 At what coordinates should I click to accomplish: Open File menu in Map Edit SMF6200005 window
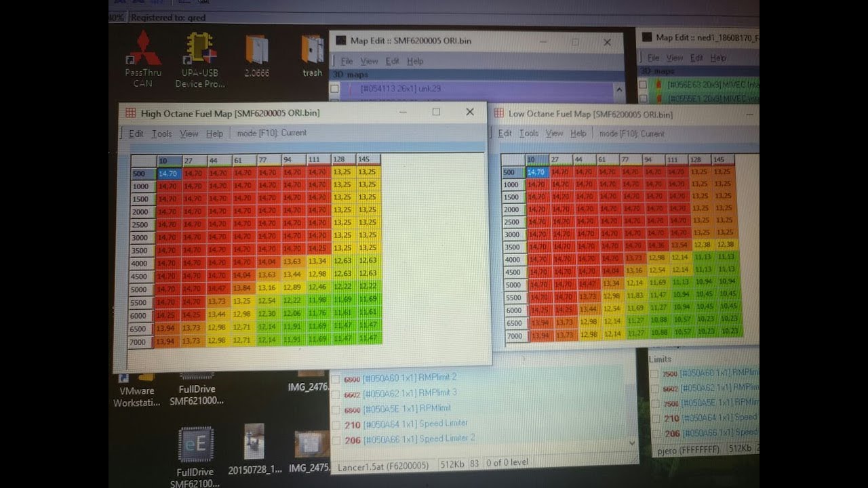[347, 61]
